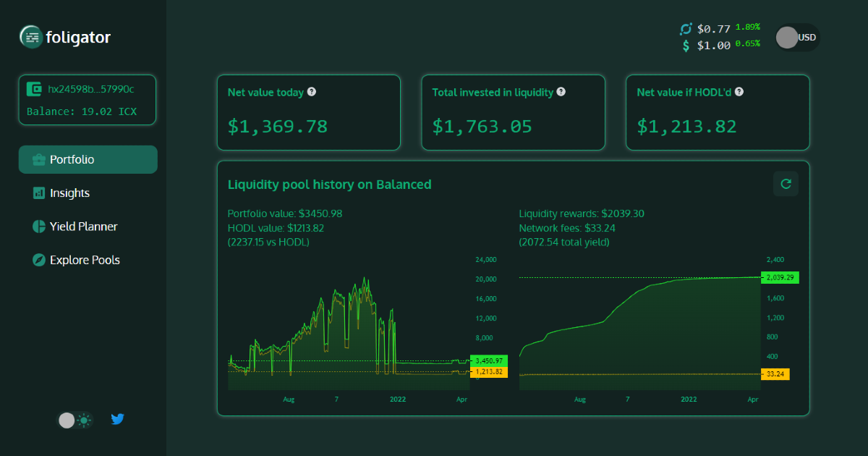Image resolution: width=868 pixels, height=456 pixels.
Task: Click the dollar sign stablecoin icon
Action: click(x=686, y=46)
